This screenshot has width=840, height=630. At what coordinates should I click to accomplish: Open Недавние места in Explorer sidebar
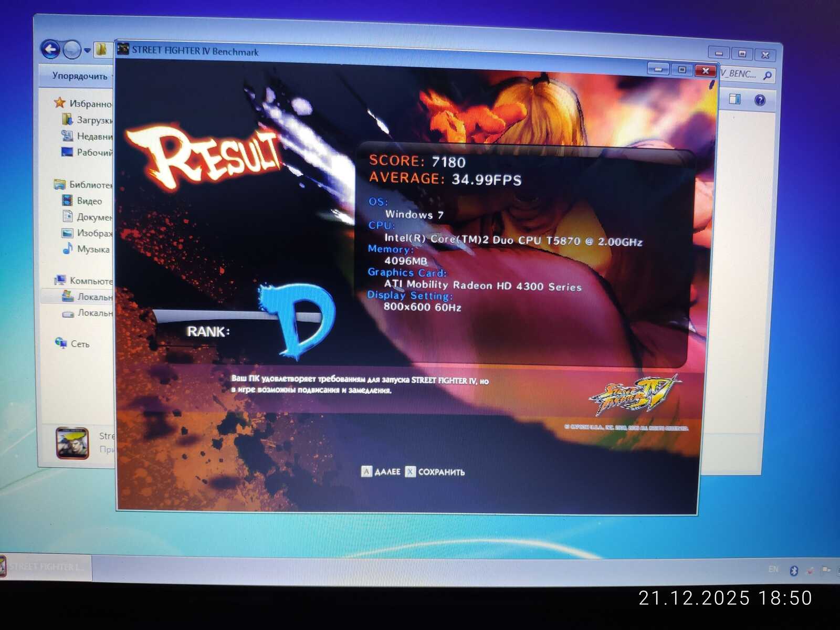(87, 136)
